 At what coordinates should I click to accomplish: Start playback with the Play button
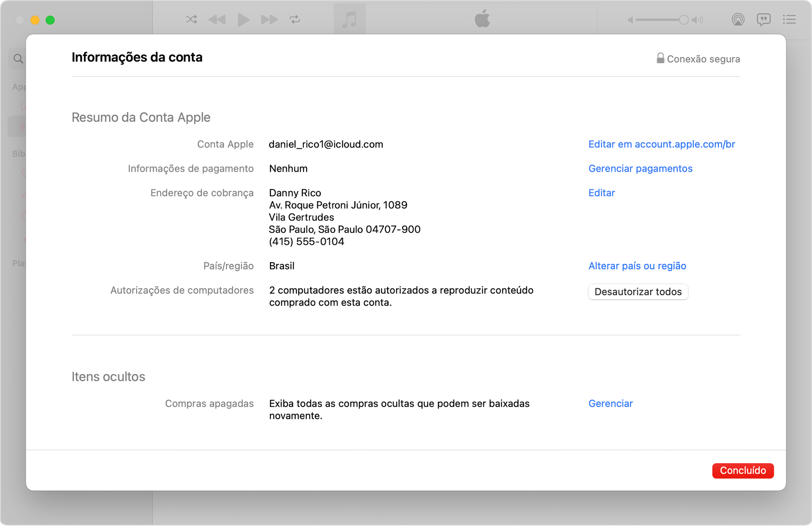[243, 19]
